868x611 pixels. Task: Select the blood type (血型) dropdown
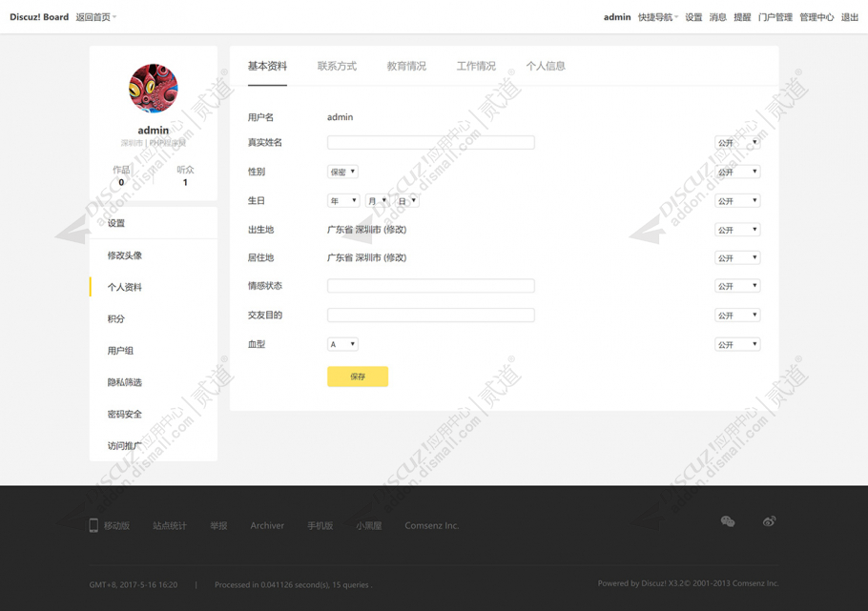[342, 344]
